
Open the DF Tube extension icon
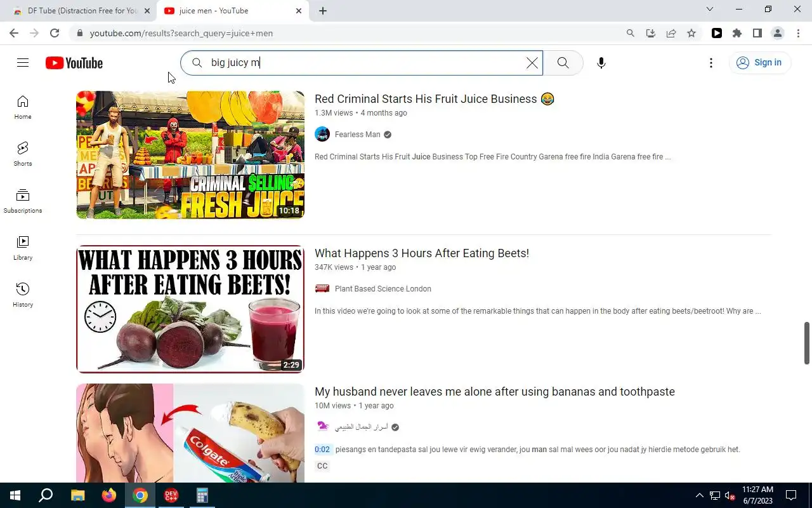coord(717,33)
